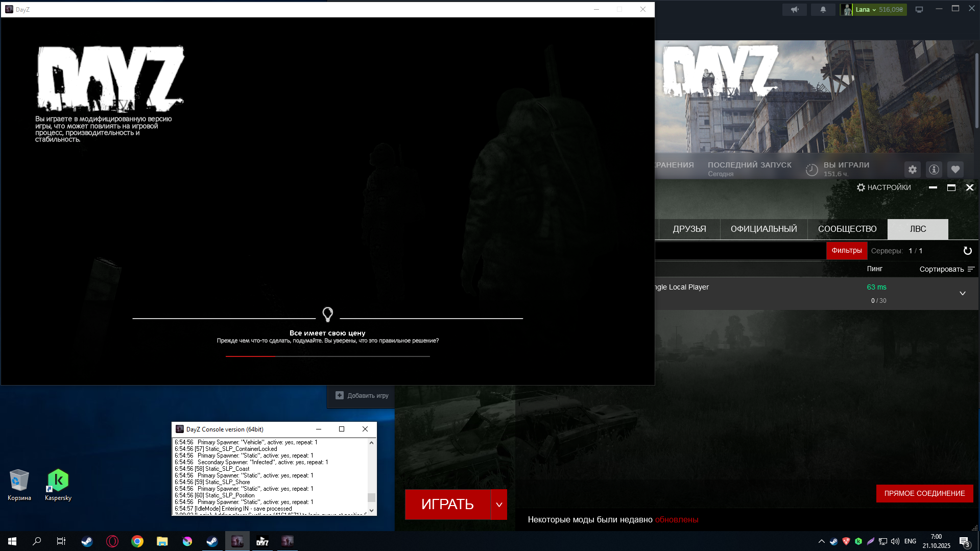This screenshot has height=551, width=980.
Task: Switch to the ДРУЗЬЯ tab
Action: click(689, 229)
